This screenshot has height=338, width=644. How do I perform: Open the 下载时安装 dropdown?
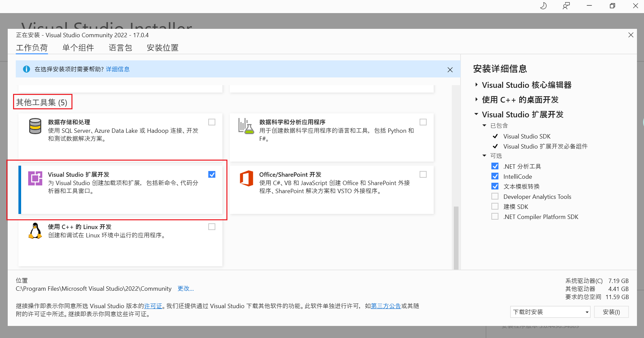(x=550, y=312)
